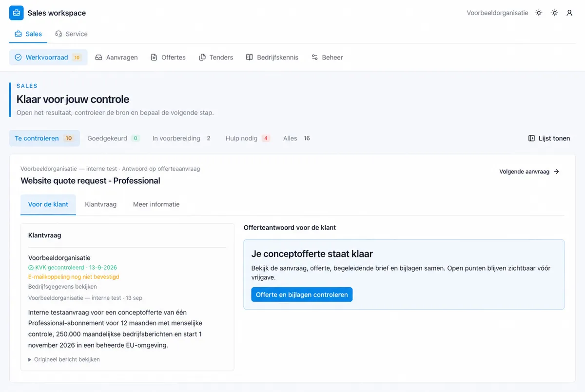The image size is (585, 392).
Task: Expand Origineel bericht bekijken
Action: 64,359
